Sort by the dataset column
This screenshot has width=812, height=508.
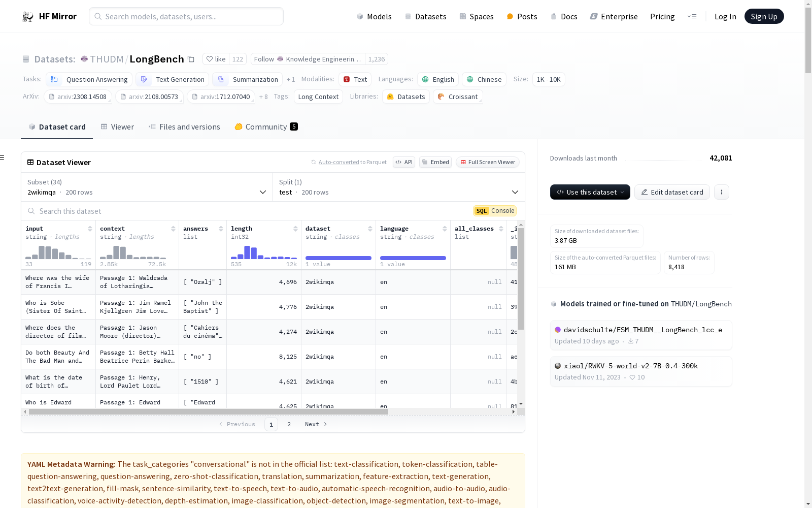coord(370,229)
